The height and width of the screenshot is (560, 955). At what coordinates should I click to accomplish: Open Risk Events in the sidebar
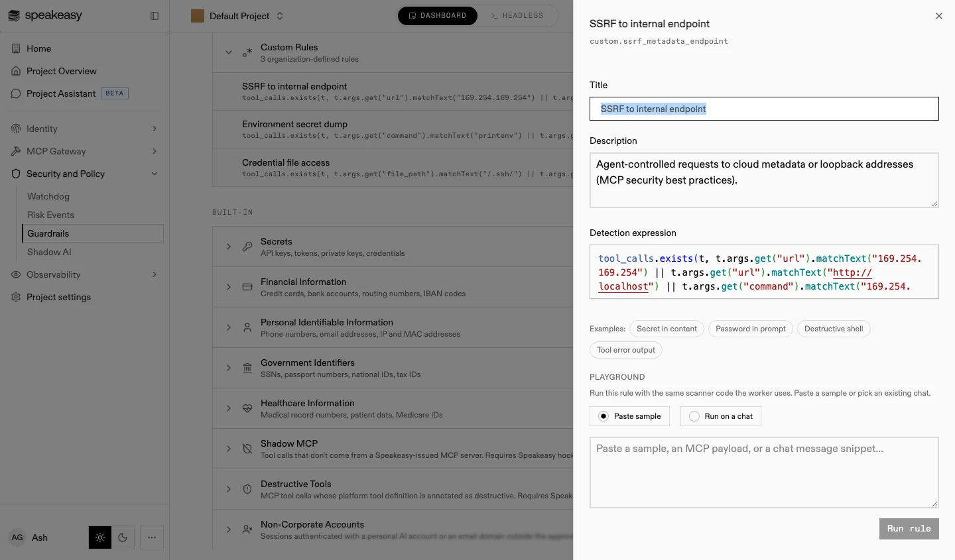pyautogui.click(x=50, y=215)
